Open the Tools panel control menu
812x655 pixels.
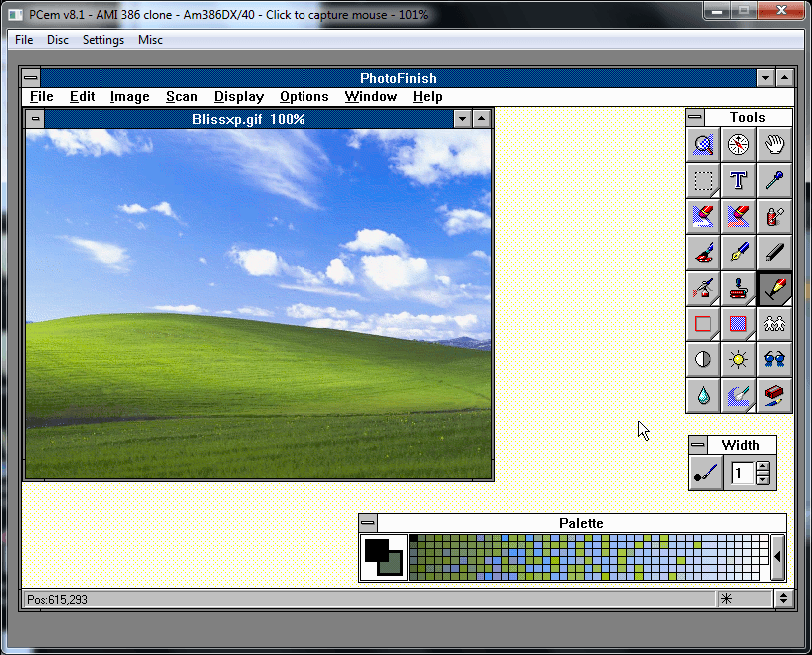[695, 117]
